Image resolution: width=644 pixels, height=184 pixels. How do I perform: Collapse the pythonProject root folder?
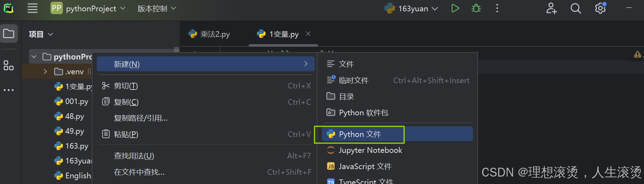pos(34,57)
